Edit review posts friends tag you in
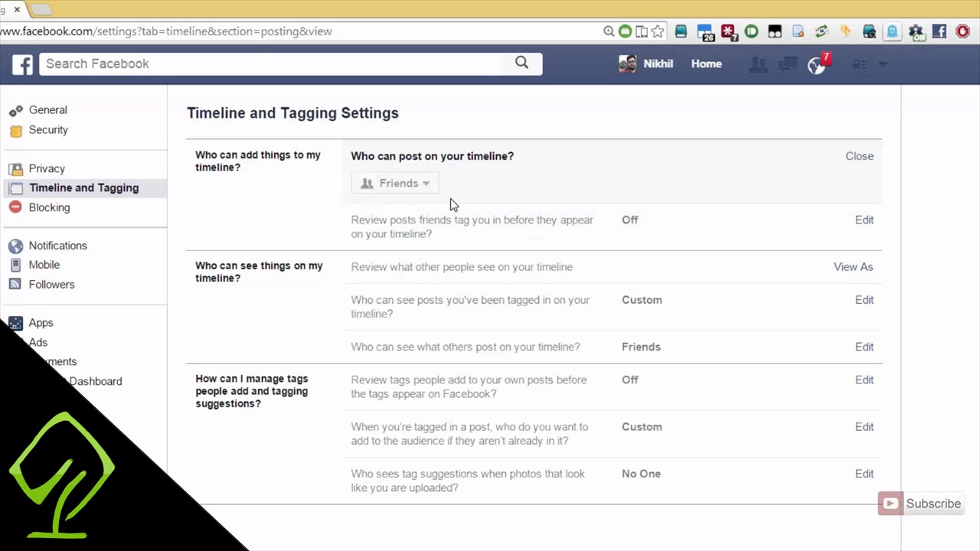Viewport: 980px width, 551px height. pos(864,220)
